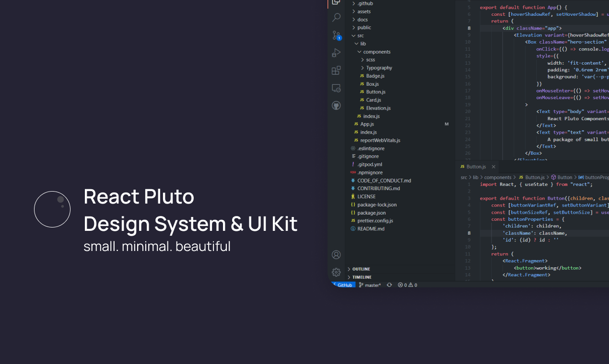Open the Extensions view
609x364 pixels.
[x=336, y=70]
